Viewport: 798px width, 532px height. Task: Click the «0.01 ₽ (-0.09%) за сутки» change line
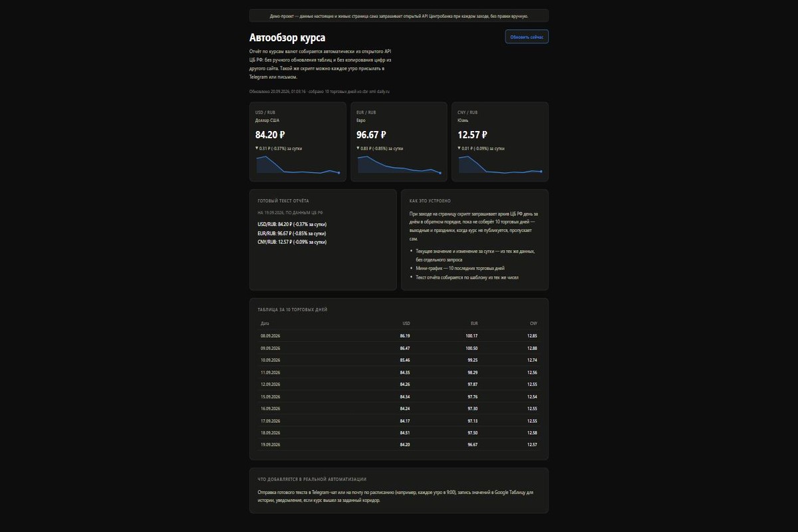point(481,148)
